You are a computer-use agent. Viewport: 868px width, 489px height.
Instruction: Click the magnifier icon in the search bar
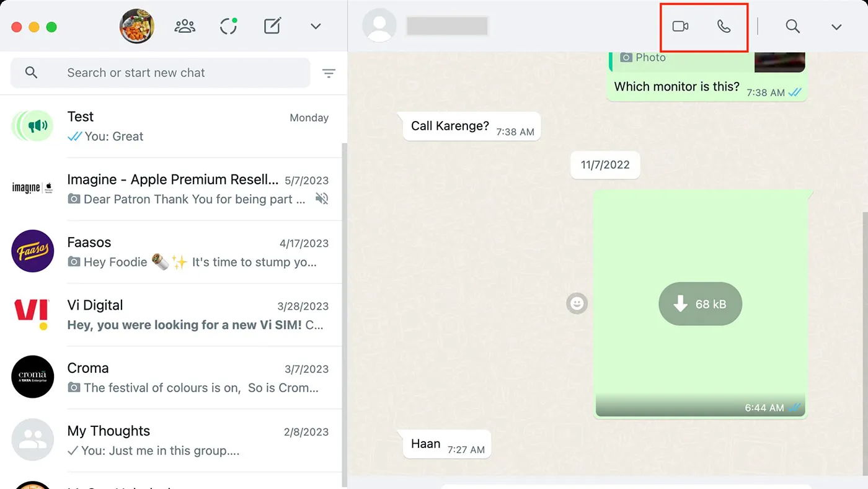31,73
